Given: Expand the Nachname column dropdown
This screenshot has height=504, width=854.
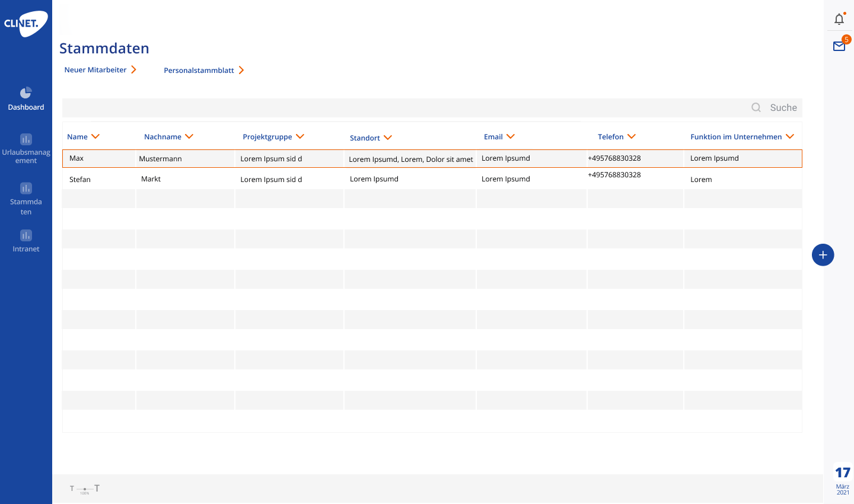Looking at the screenshot, I should [x=189, y=136].
